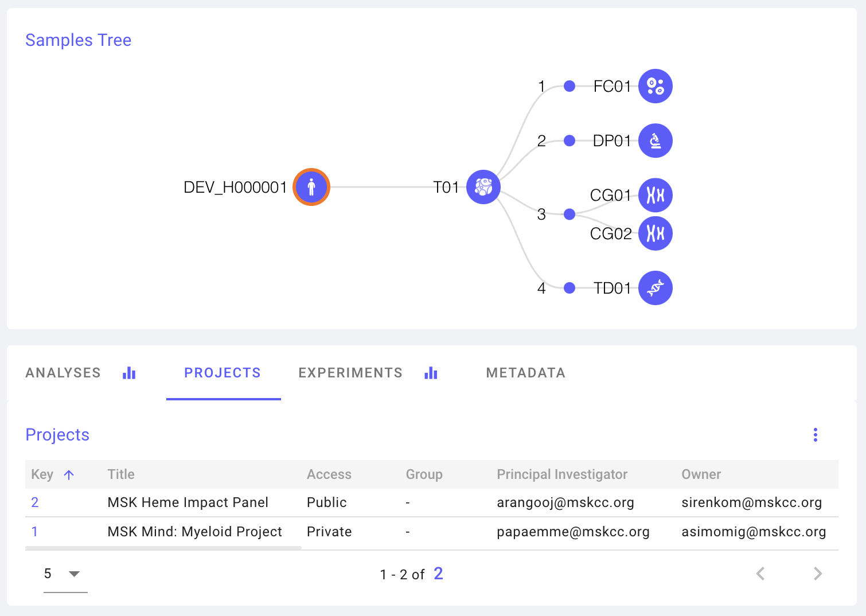
Task: Go to next page of projects
Action: pyautogui.click(x=818, y=574)
